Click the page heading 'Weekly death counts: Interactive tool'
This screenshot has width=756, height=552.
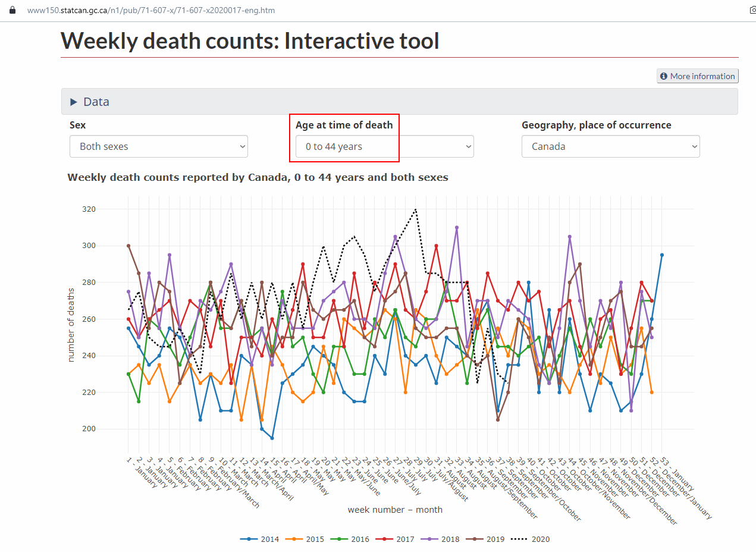pos(250,40)
